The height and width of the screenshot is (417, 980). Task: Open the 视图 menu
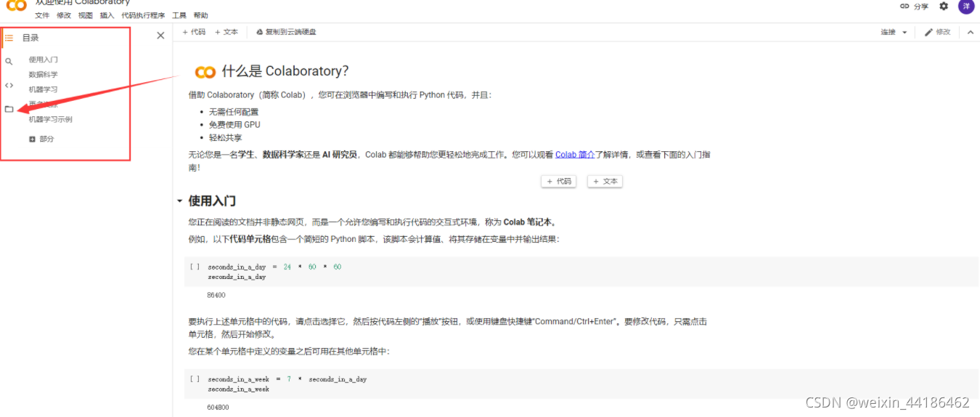pos(86,15)
